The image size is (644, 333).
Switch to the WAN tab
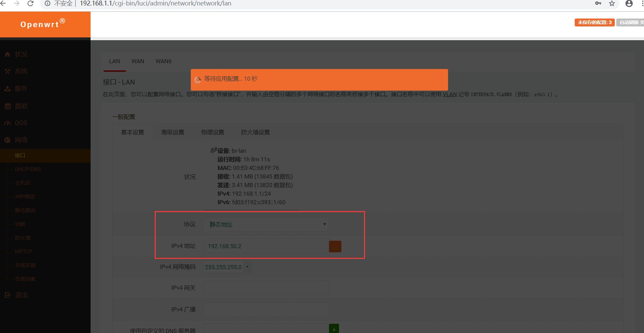[138, 61]
